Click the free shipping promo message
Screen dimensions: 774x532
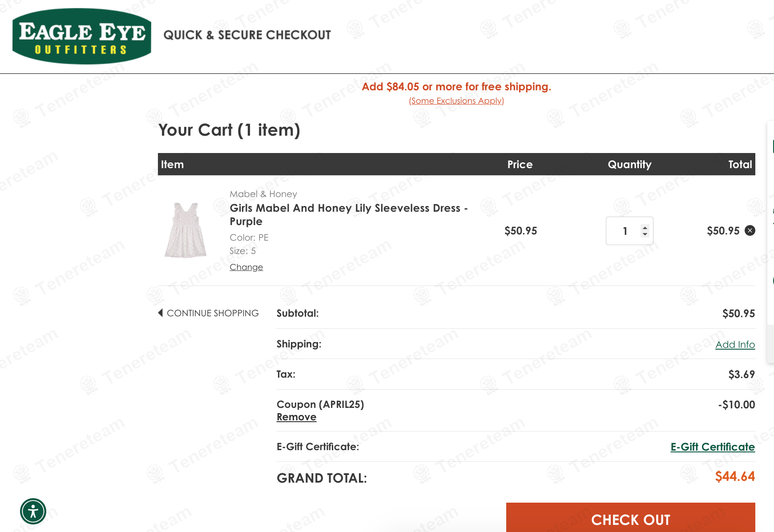click(x=456, y=87)
